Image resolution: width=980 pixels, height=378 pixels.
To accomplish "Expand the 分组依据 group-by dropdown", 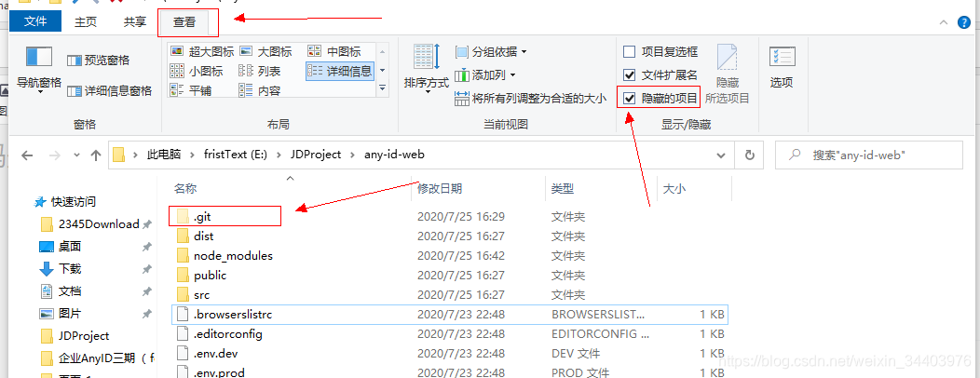I will pos(491,52).
